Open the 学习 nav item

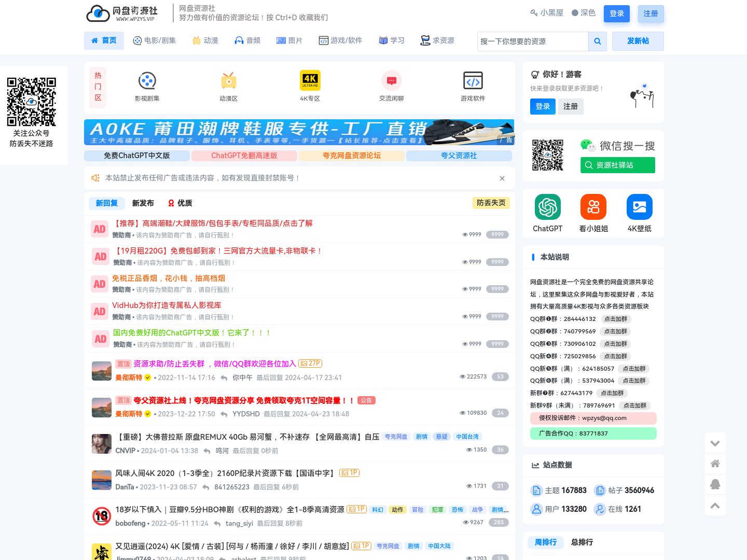click(x=392, y=40)
